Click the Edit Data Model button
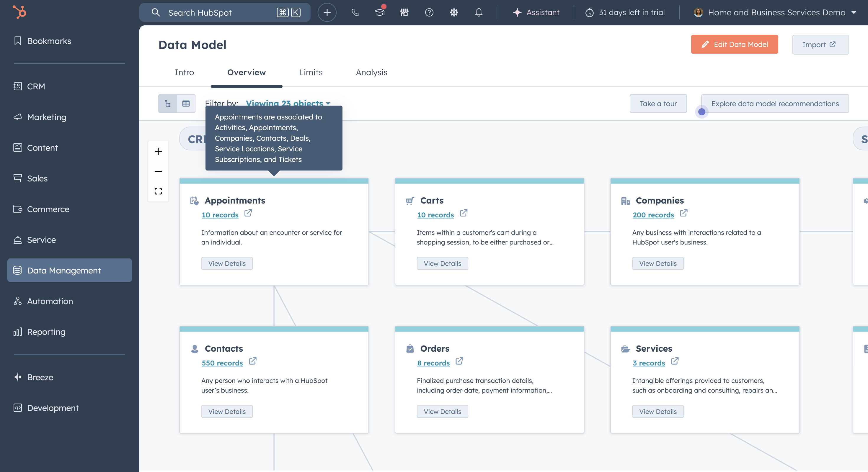Screen dimensions: 868x472 pos(734,44)
